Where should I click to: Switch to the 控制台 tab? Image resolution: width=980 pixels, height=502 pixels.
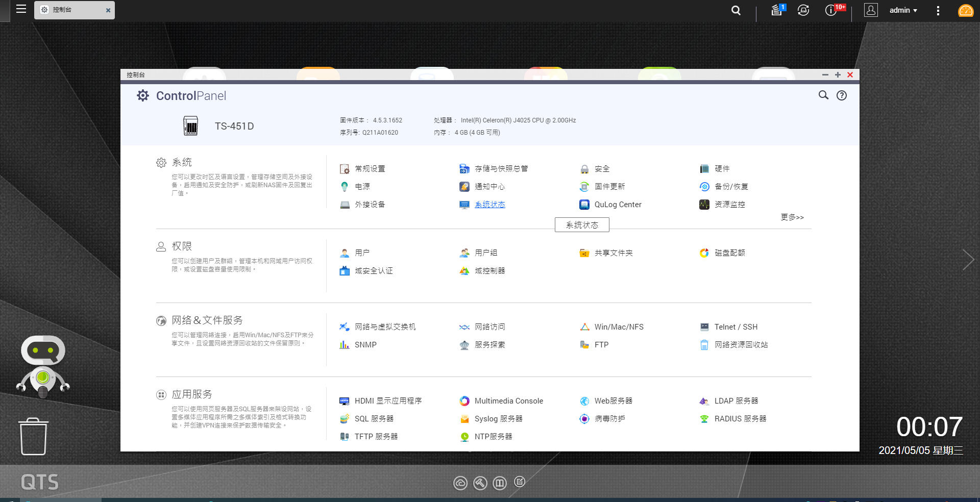71,9
